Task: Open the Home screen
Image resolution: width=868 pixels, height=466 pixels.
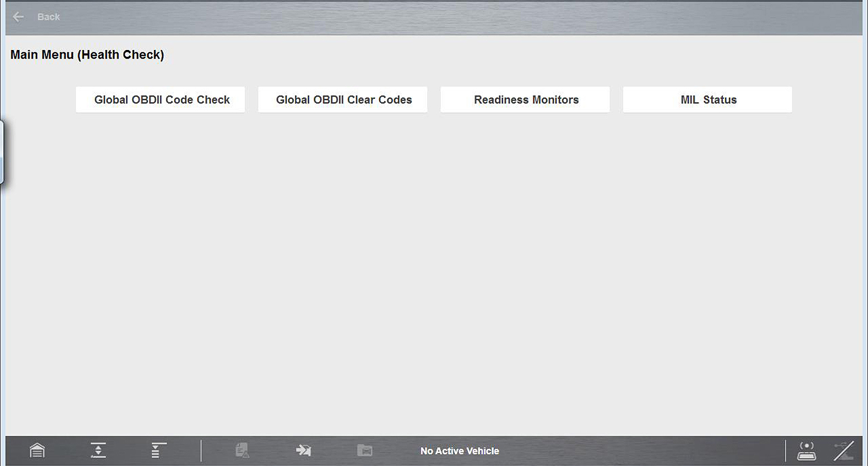Action: pyautogui.click(x=37, y=450)
